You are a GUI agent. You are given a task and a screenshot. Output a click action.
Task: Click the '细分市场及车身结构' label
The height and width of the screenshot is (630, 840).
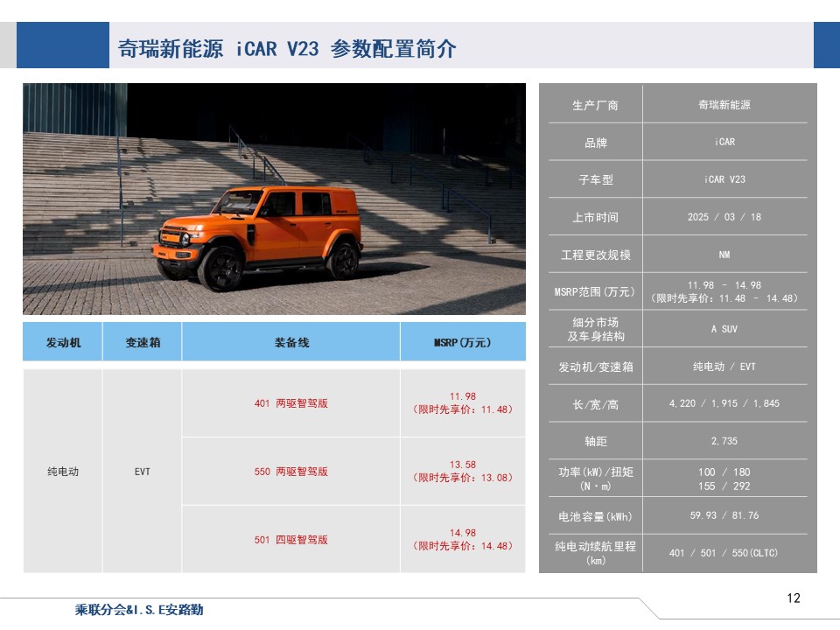tap(596, 329)
